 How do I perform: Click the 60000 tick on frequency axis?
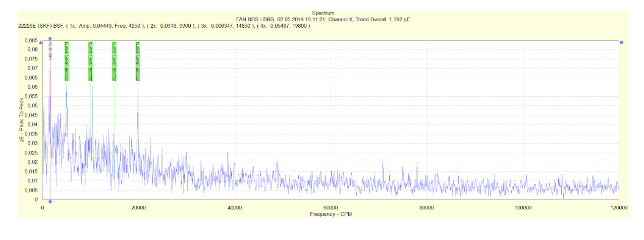[331, 208]
